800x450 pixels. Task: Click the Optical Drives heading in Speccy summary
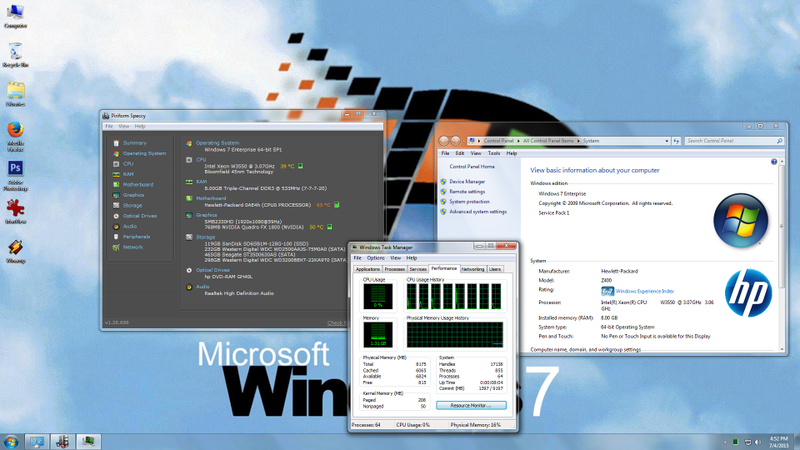coord(213,270)
